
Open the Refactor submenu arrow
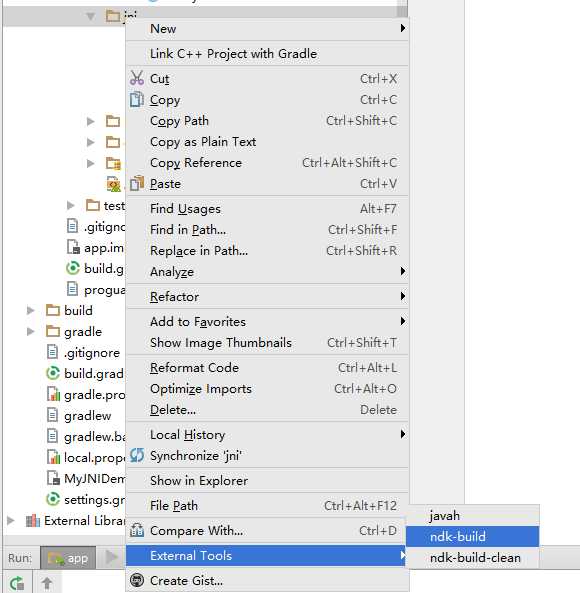[403, 296]
